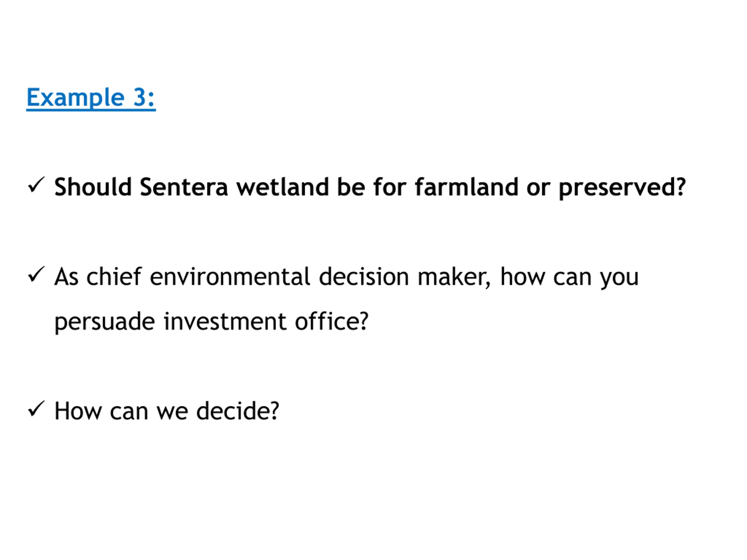Screen dimensions: 747x560
Task: Click the word "wetland" in the bold question
Action: click(x=283, y=187)
